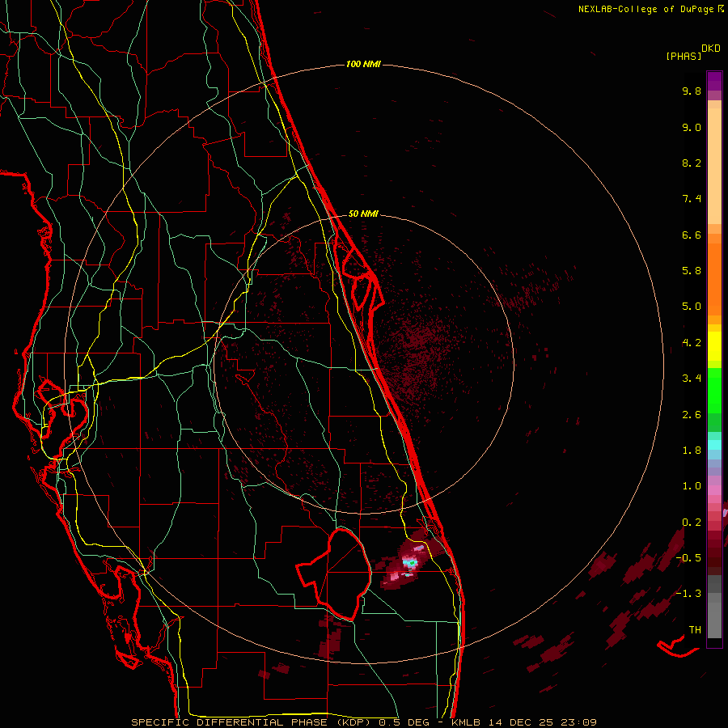Pick the cyan band of the color bar
This screenshot has height=728, width=728.
(714, 445)
